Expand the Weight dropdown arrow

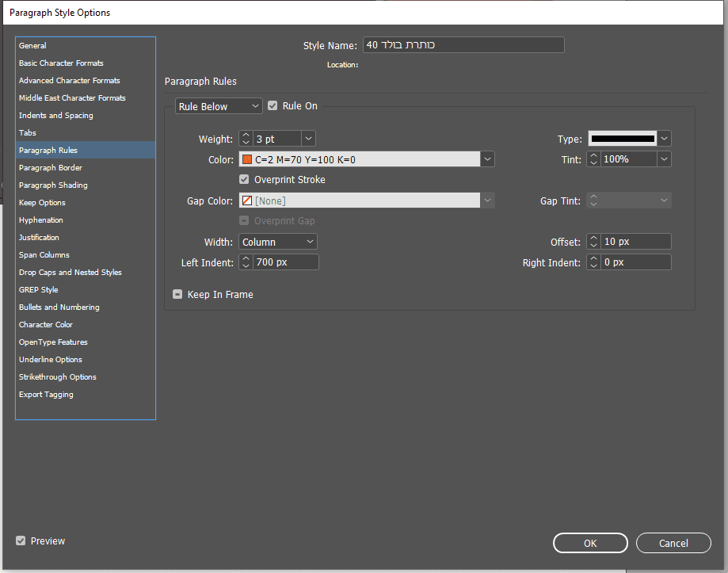click(x=308, y=139)
